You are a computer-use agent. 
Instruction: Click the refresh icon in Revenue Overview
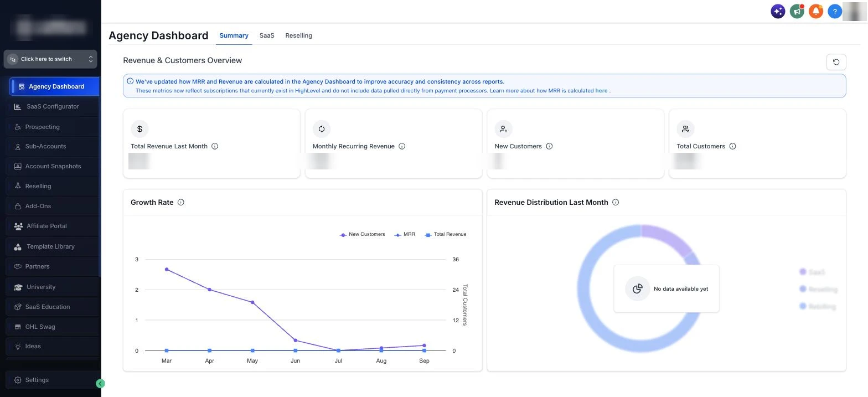tap(836, 62)
